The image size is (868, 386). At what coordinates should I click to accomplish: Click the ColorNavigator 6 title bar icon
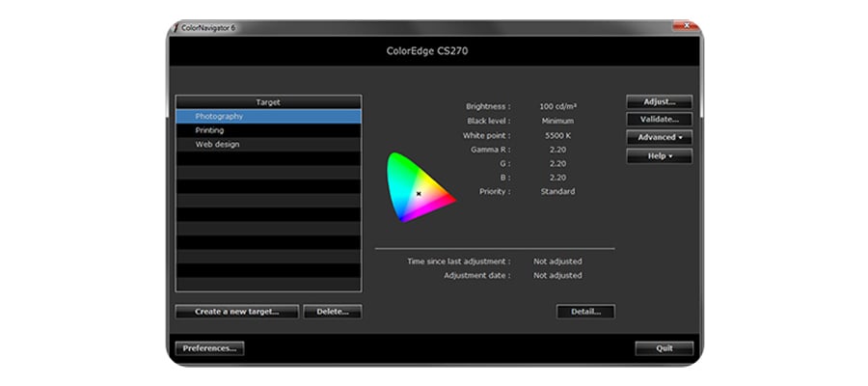[x=176, y=27]
